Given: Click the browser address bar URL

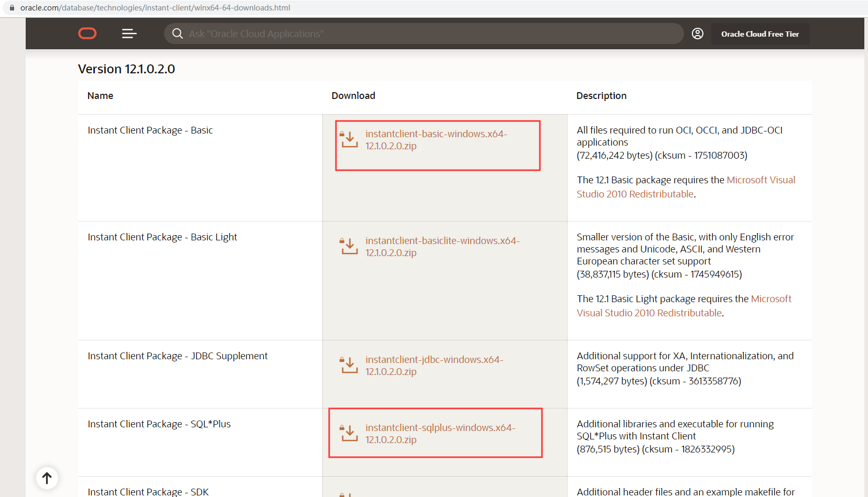Looking at the screenshot, I should click(x=155, y=8).
